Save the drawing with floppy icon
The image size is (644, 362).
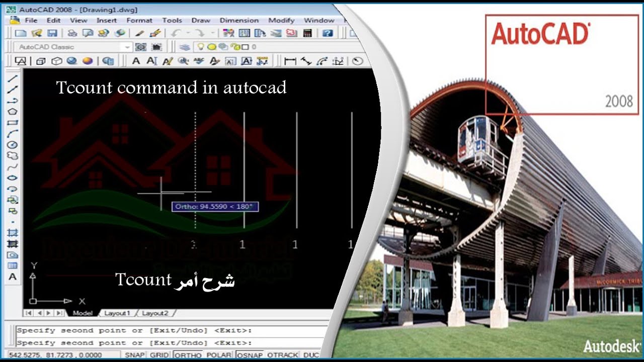52,33
